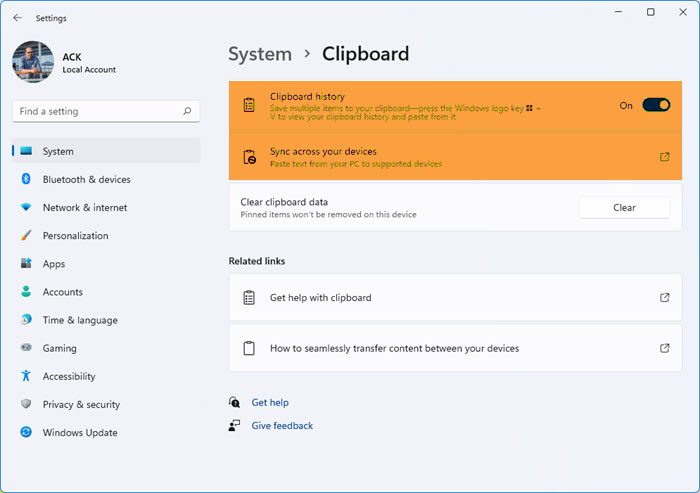This screenshot has width=700, height=493.
Task: Click the Personalization brush icon
Action: (x=26, y=236)
